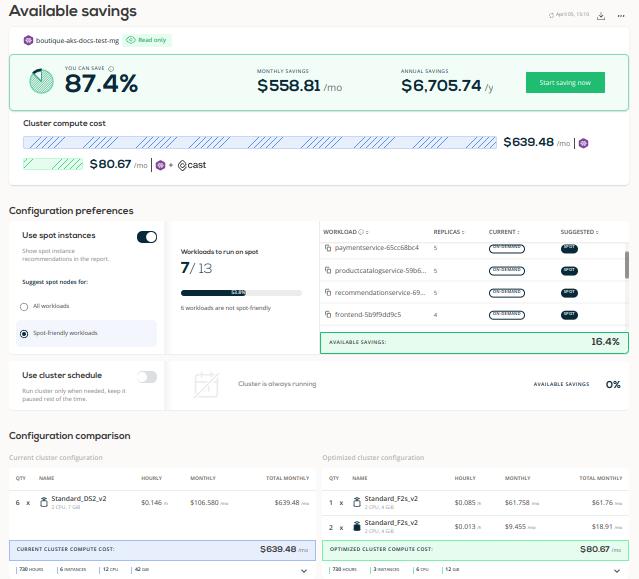The height and width of the screenshot is (579, 639).
Task: Expand current cluster compute cost details chevron
Action: (x=304, y=571)
